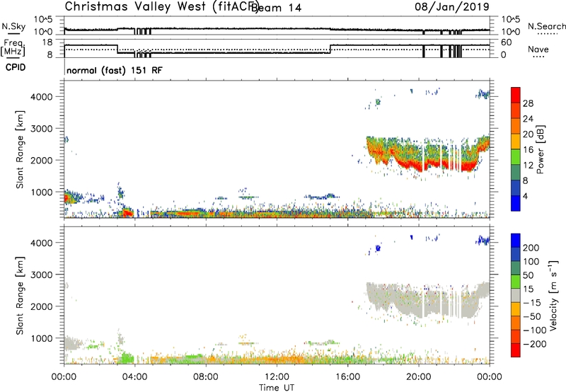The image size is (566, 392).
Task: Select the bright blue bottom Power colorbar segment
Action: tap(516, 203)
